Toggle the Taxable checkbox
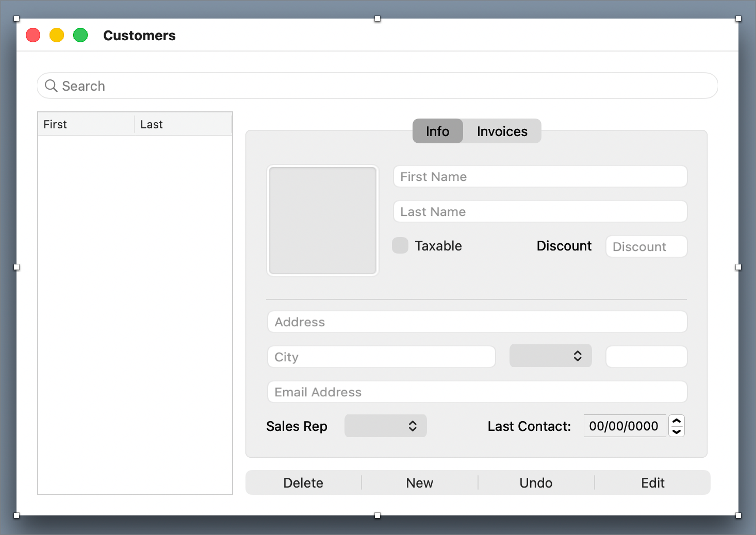This screenshot has width=756, height=535. [x=400, y=245]
